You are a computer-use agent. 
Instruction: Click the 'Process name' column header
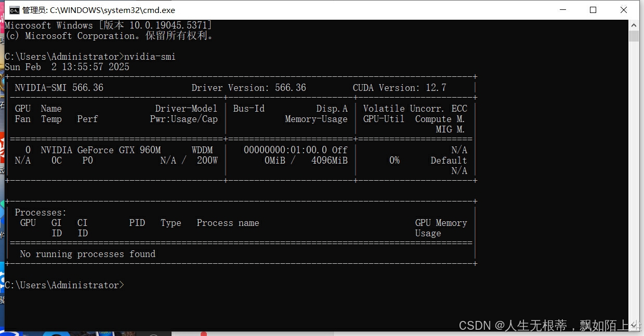[228, 223]
